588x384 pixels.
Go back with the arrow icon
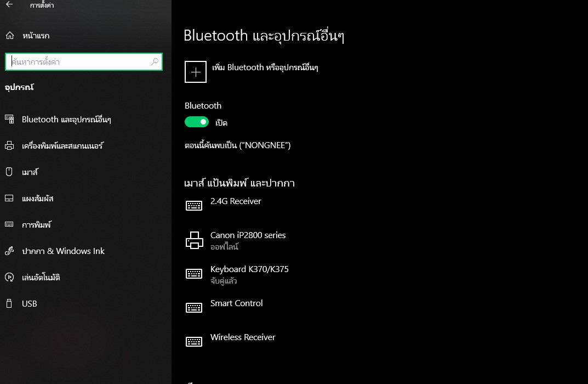tap(9, 4)
